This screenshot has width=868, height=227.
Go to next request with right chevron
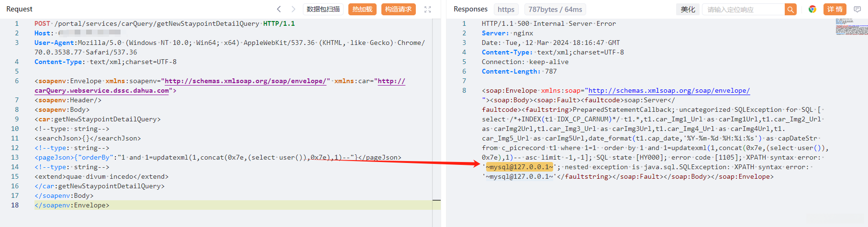pyautogui.click(x=293, y=9)
